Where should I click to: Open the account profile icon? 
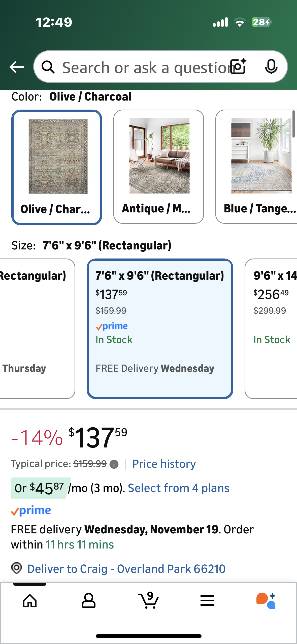(89, 601)
